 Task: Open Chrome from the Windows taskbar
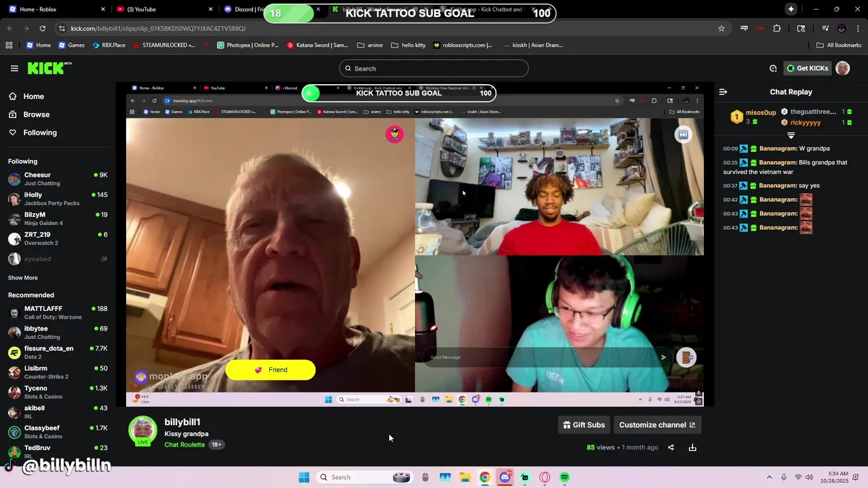(485, 477)
